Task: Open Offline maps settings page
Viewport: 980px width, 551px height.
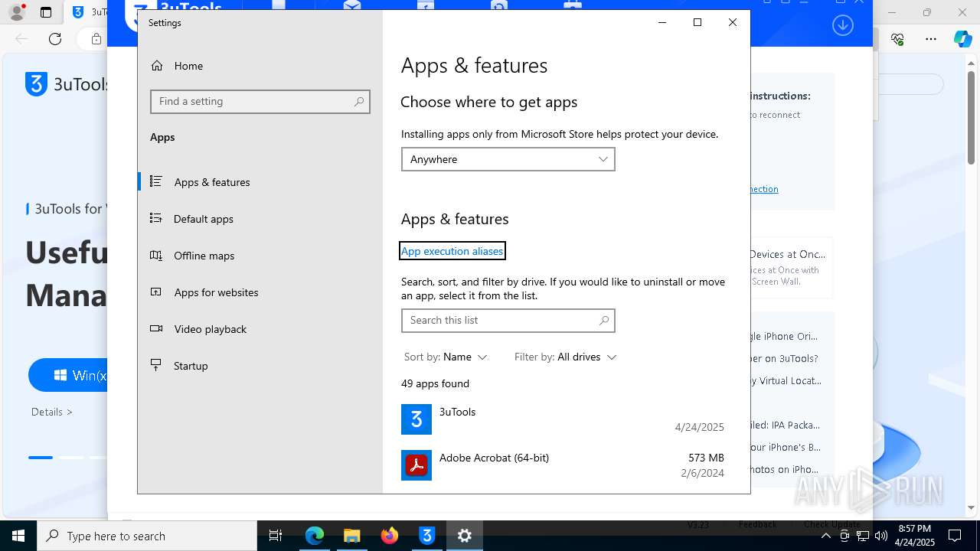Action: [x=260, y=256]
